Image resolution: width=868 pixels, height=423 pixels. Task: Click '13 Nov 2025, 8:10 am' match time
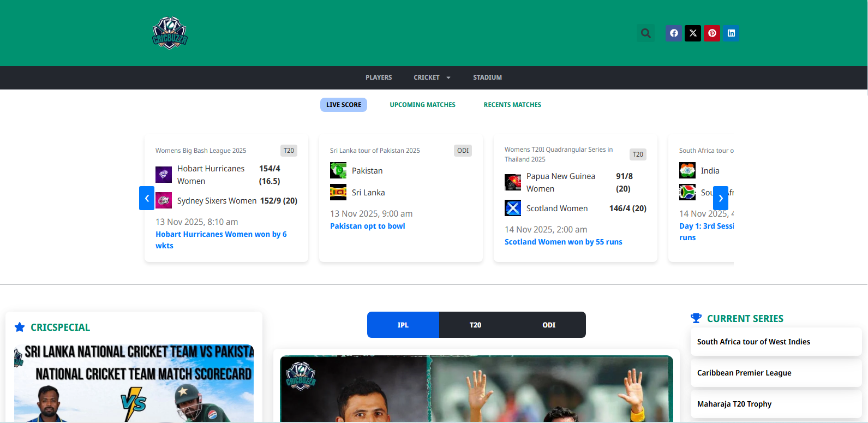click(x=197, y=222)
